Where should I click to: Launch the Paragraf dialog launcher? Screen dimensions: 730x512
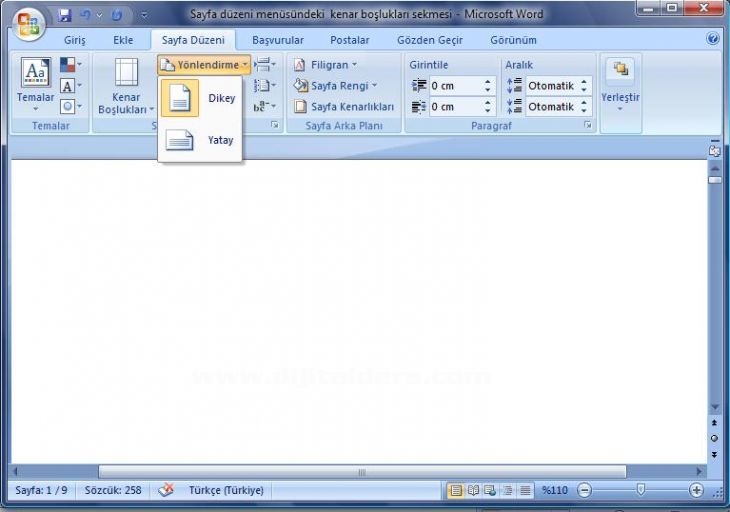(x=588, y=125)
